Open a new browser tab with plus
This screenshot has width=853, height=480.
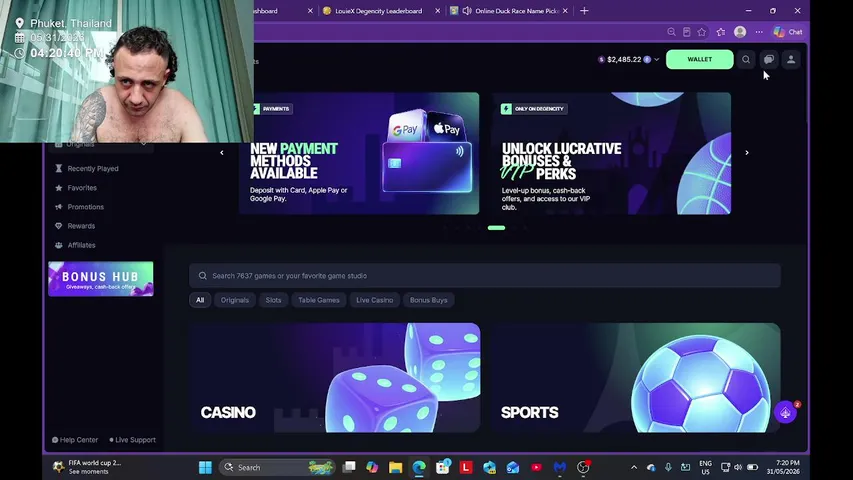pyautogui.click(x=584, y=11)
